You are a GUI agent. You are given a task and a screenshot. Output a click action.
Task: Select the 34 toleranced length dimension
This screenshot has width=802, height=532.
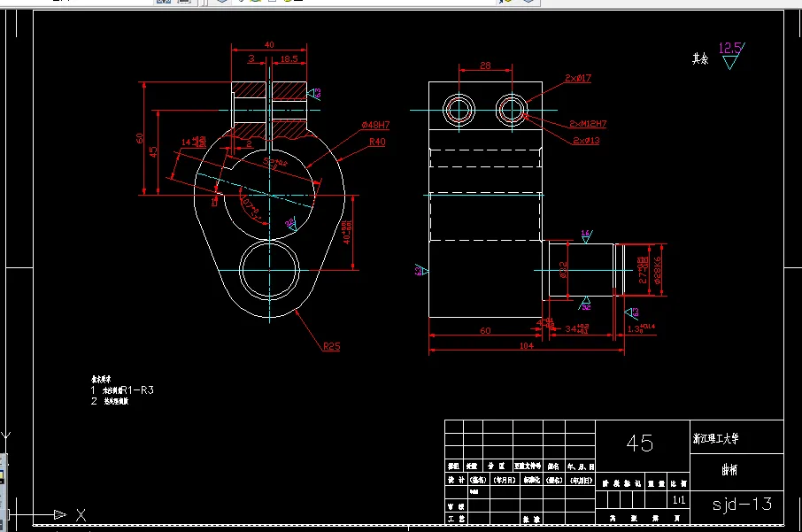(x=576, y=328)
